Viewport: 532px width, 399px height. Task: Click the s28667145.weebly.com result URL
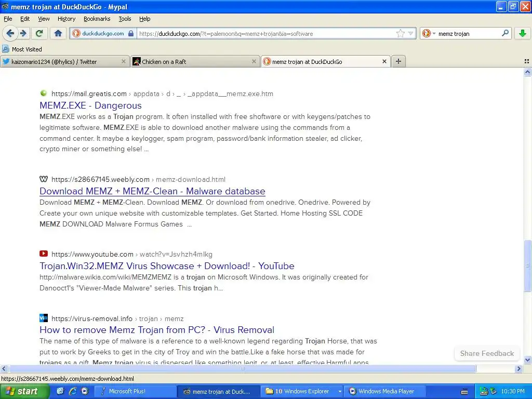pos(138,179)
